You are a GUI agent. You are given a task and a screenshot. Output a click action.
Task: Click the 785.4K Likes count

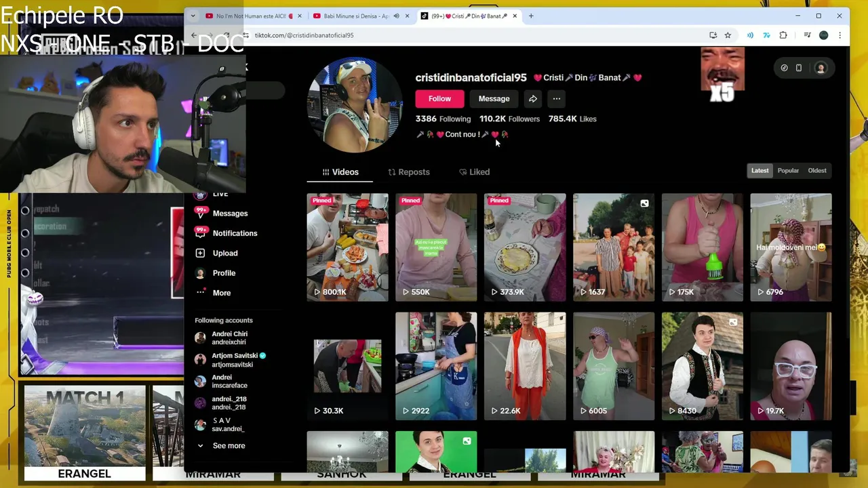tap(572, 119)
